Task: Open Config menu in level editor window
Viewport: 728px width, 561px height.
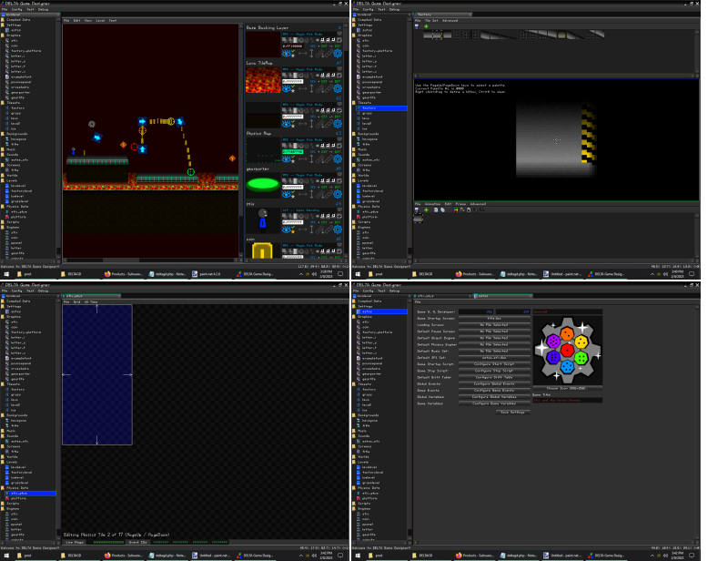Action: coord(16,9)
